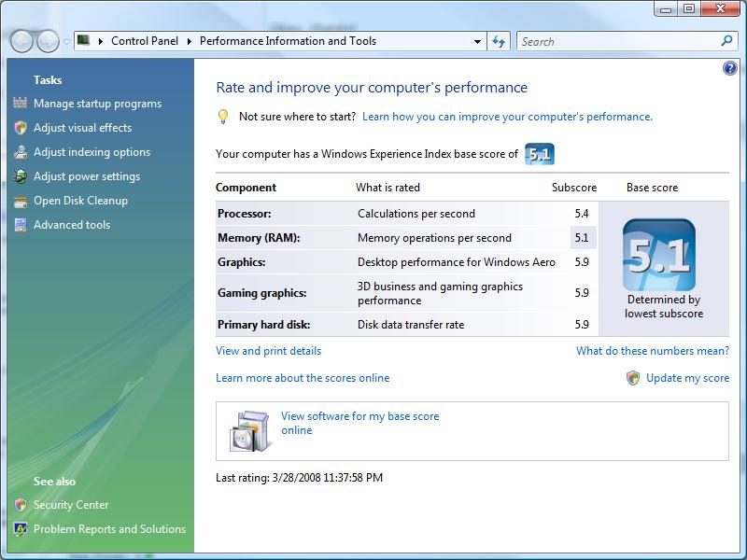Minimize the window
This screenshot has width=747, height=560.
[x=666, y=8]
